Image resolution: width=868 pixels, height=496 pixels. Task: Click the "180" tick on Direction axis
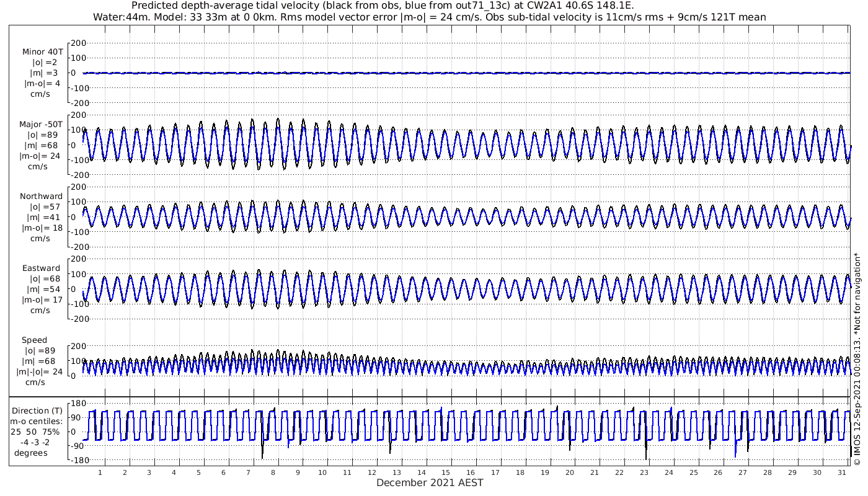tap(78, 404)
